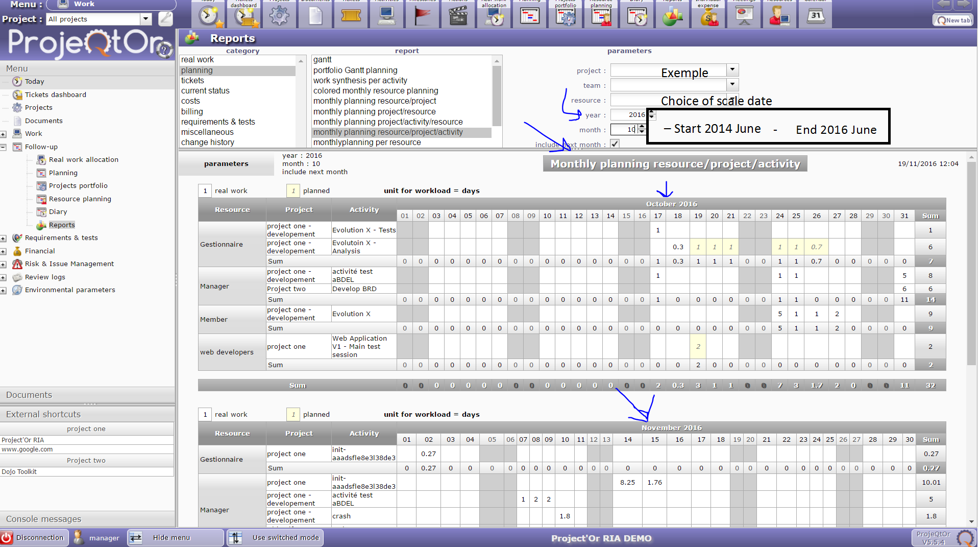Open the www.google.com shortcut link
The height and width of the screenshot is (547, 980).
coord(27,449)
